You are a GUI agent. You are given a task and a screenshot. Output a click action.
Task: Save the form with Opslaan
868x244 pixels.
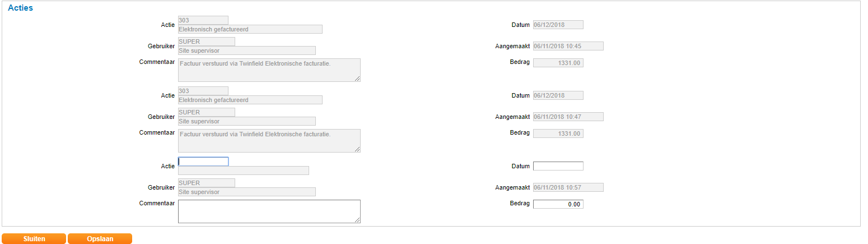point(100,239)
